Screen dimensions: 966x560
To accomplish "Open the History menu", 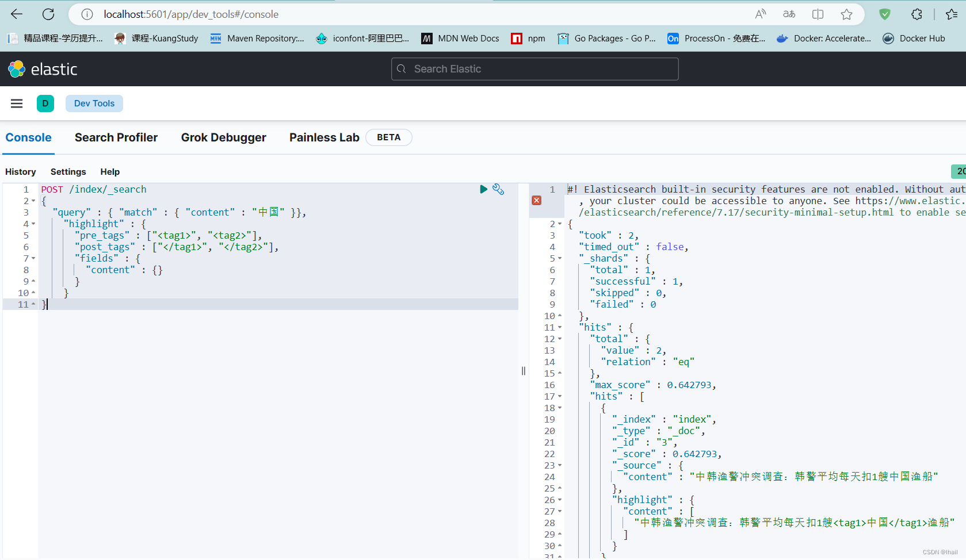I will [21, 172].
